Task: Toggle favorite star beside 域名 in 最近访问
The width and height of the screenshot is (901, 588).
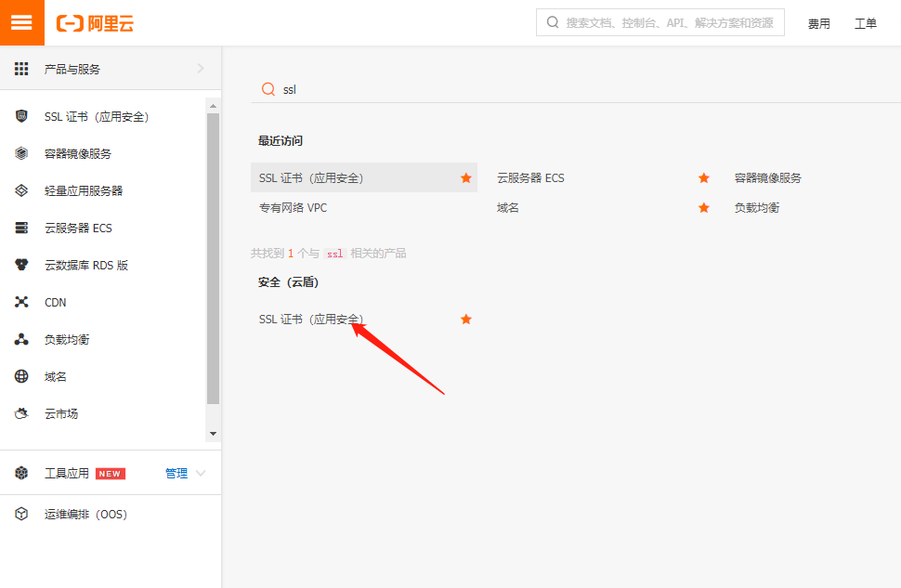Action: point(704,207)
